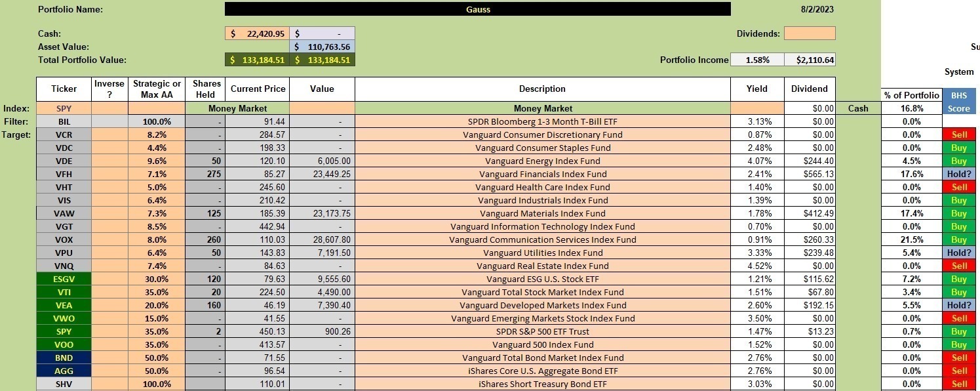Viewport: 980px width, 391px height.
Task: Click the VNQ Sell score cell
Action: pos(958,266)
